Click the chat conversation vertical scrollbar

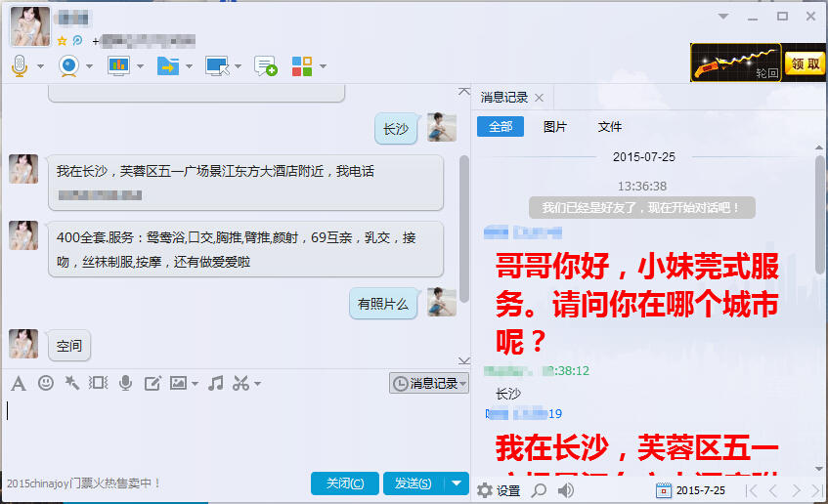(x=464, y=228)
